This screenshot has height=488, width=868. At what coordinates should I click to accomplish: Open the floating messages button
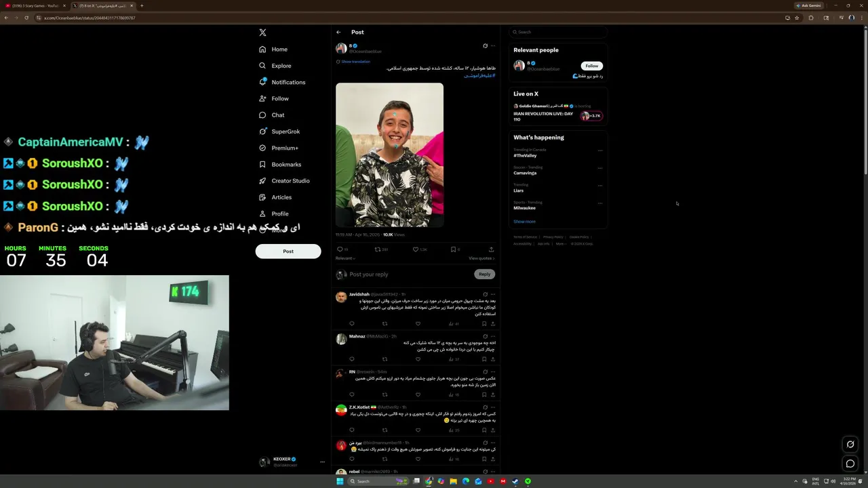(850, 464)
